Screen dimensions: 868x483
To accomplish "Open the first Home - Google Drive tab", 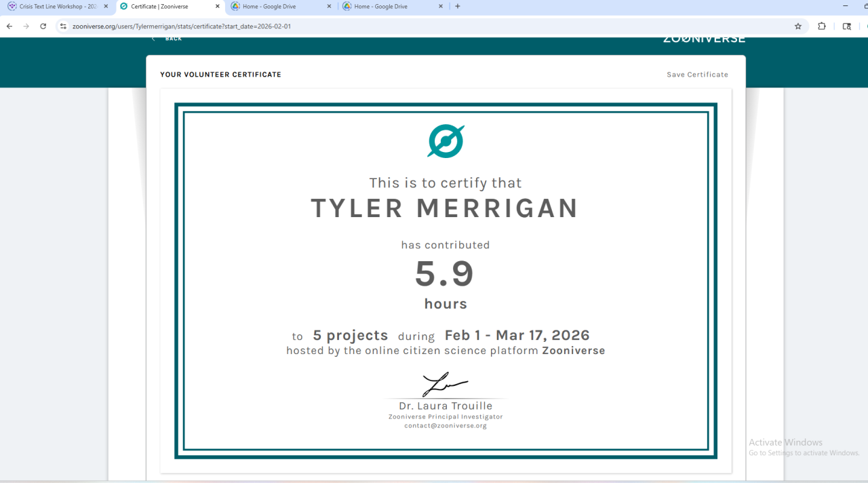I will pos(281,6).
